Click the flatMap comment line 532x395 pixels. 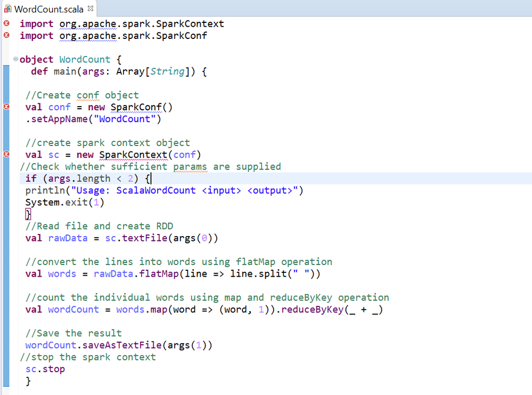click(178, 262)
